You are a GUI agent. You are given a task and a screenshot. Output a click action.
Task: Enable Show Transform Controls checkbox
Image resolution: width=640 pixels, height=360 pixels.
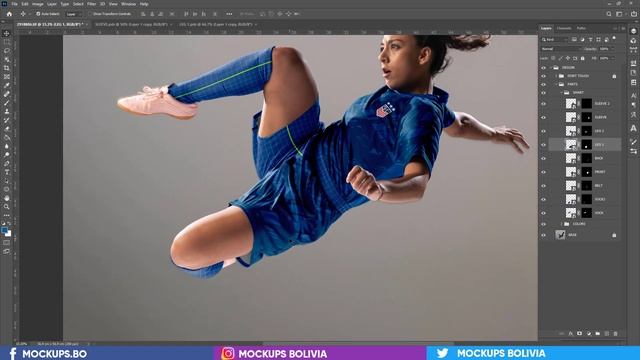[91, 14]
